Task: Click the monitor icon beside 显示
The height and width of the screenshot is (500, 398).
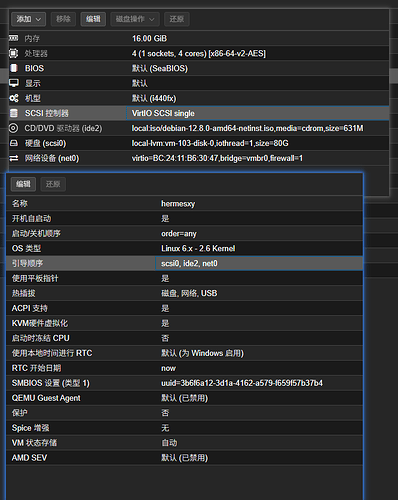Action: [x=14, y=83]
